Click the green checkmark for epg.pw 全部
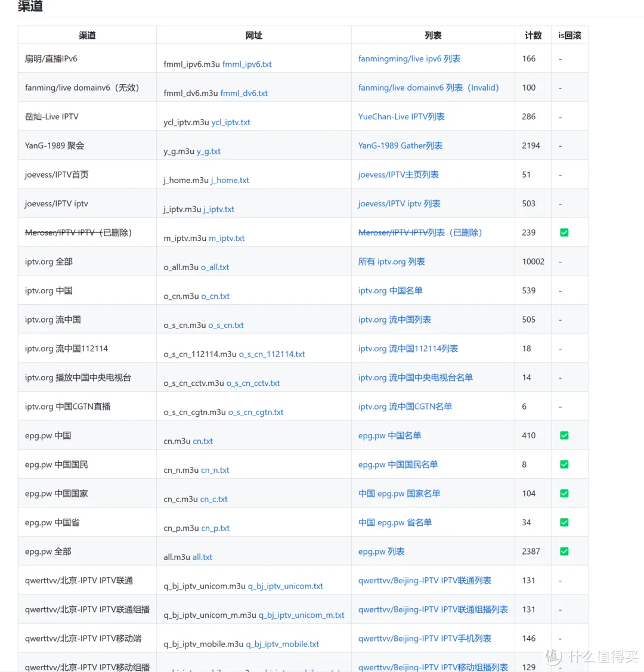The height and width of the screenshot is (672, 644). coord(564,552)
